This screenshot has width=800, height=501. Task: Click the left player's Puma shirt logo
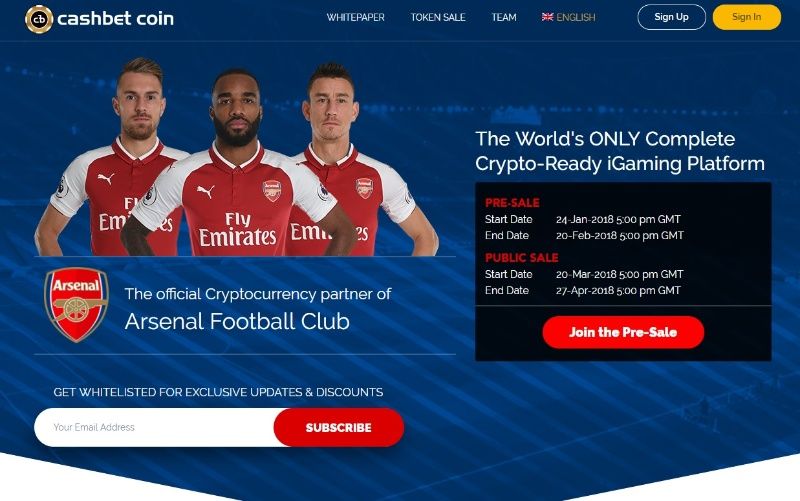106,179
